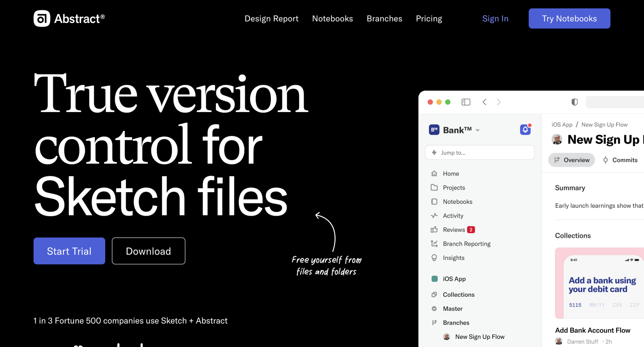Image resolution: width=644 pixels, height=347 pixels.
Task: Click the Branch Reporting label
Action: click(x=466, y=244)
